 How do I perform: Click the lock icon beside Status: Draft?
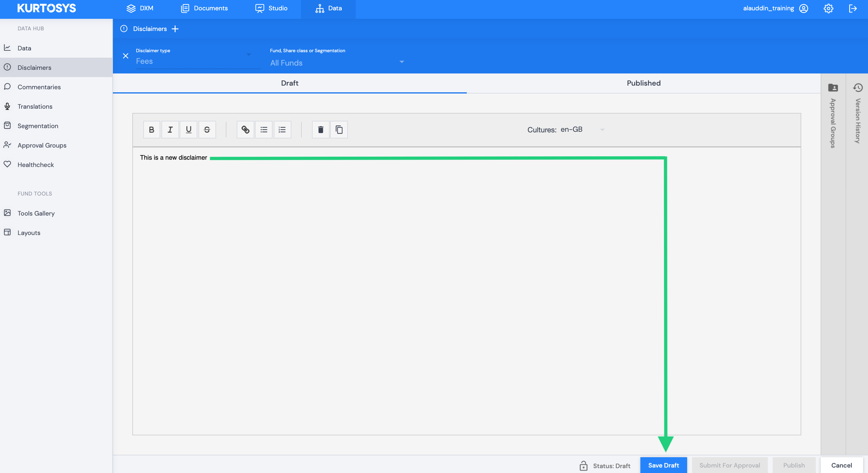[x=584, y=466]
